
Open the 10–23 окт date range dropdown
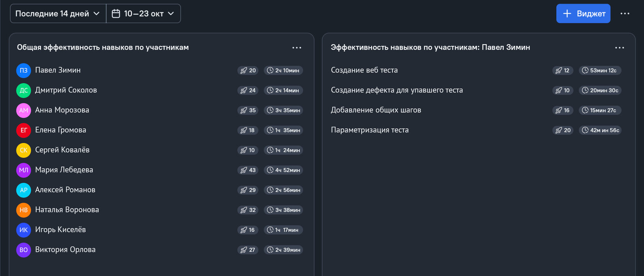(x=143, y=14)
